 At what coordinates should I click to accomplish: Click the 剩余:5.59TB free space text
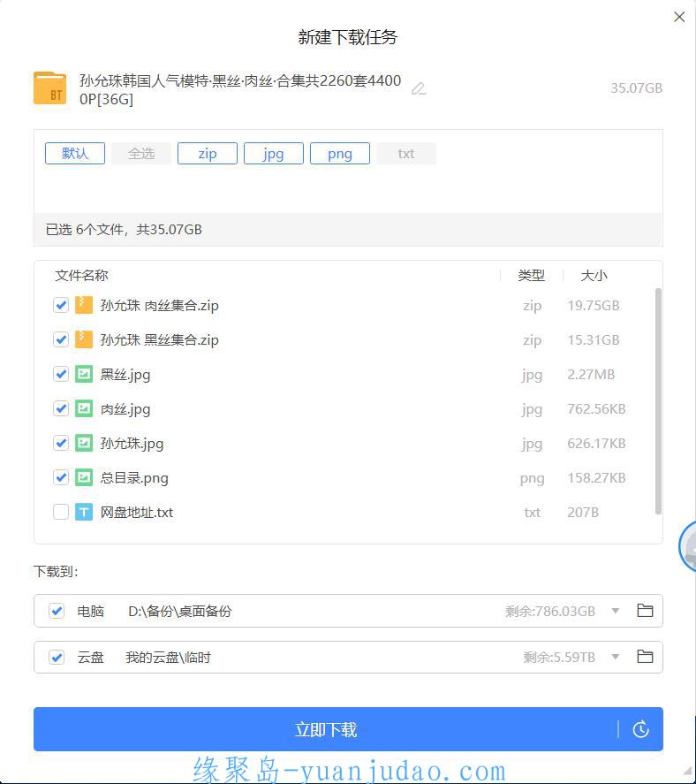559,657
